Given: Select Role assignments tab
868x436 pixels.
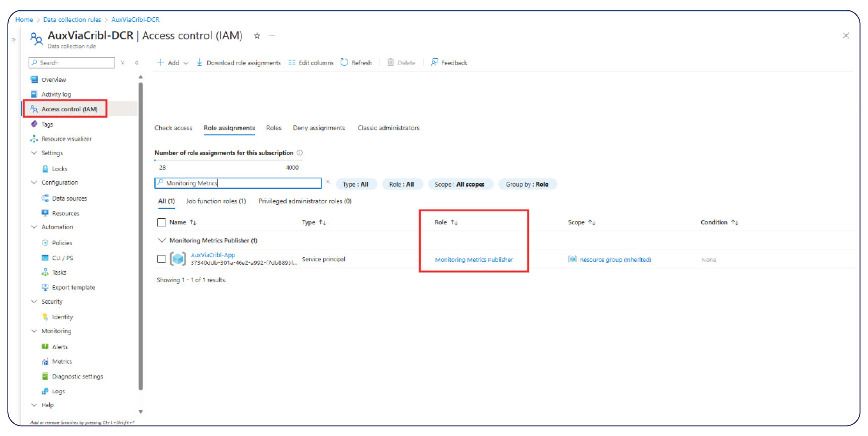Looking at the screenshot, I should coord(230,128).
